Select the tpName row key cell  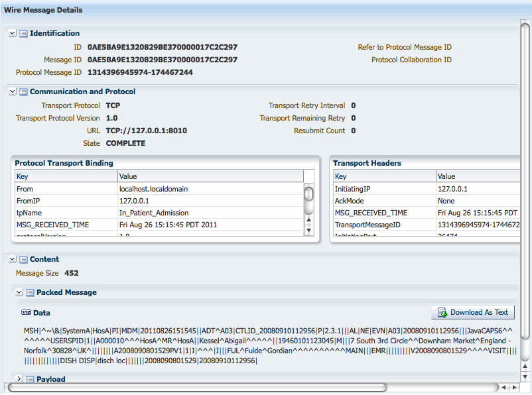pos(66,213)
